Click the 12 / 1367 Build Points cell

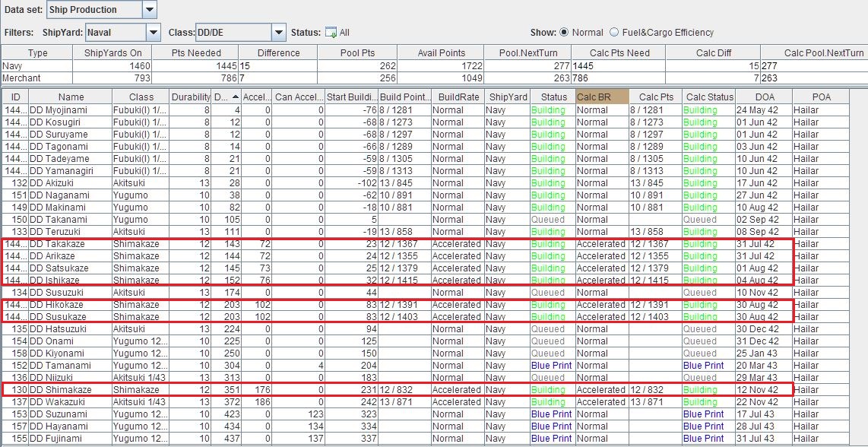tap(405, 244)
